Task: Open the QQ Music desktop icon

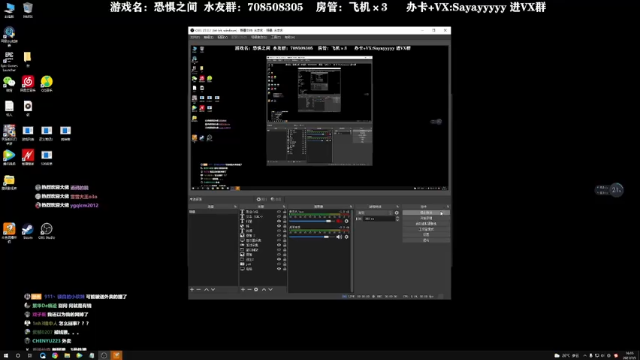Action: point(47,84)
